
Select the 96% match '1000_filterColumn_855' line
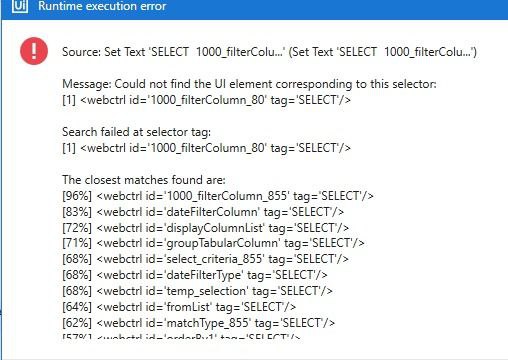(x=218, y=196)
